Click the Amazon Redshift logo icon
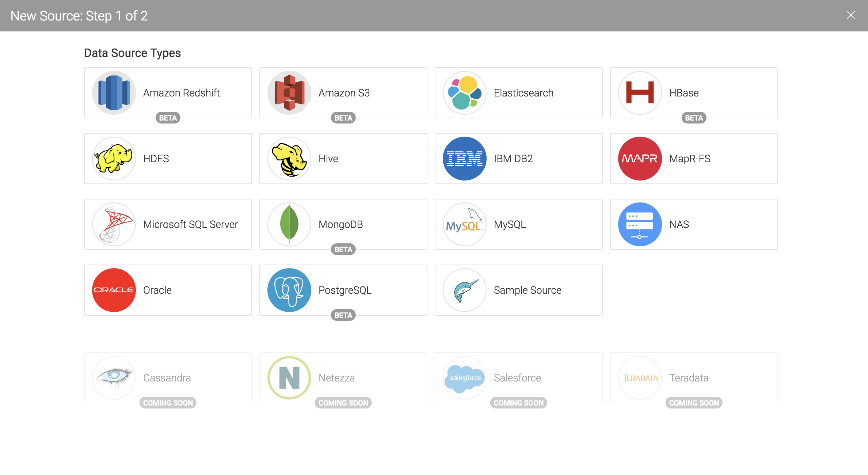Viewport: 868px width, 475px height. point(114,93)
